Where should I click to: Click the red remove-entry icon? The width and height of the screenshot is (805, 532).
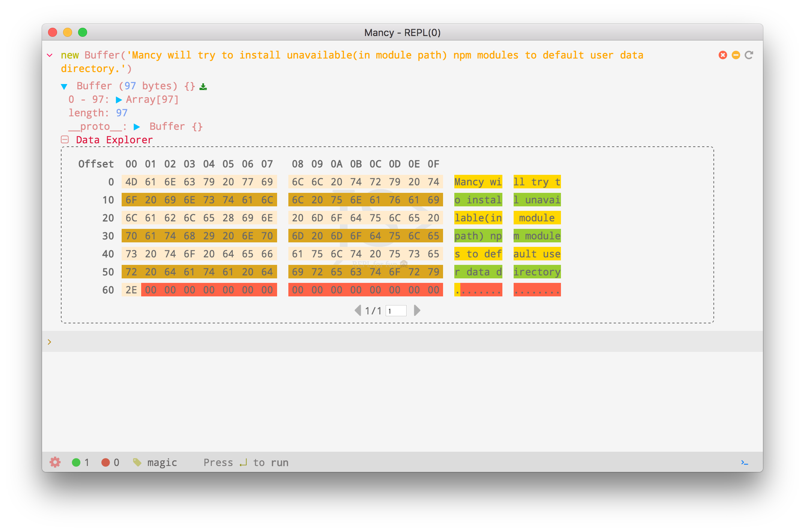pos(722,55)
